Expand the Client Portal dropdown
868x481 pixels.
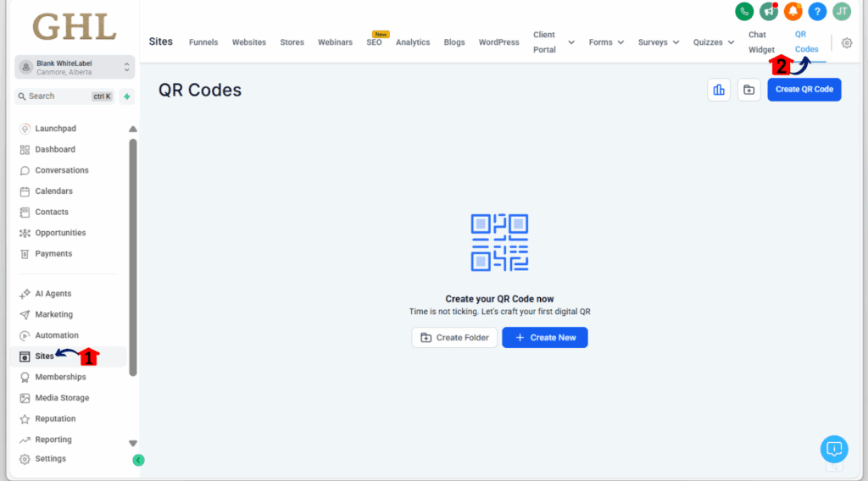(570, 42)
